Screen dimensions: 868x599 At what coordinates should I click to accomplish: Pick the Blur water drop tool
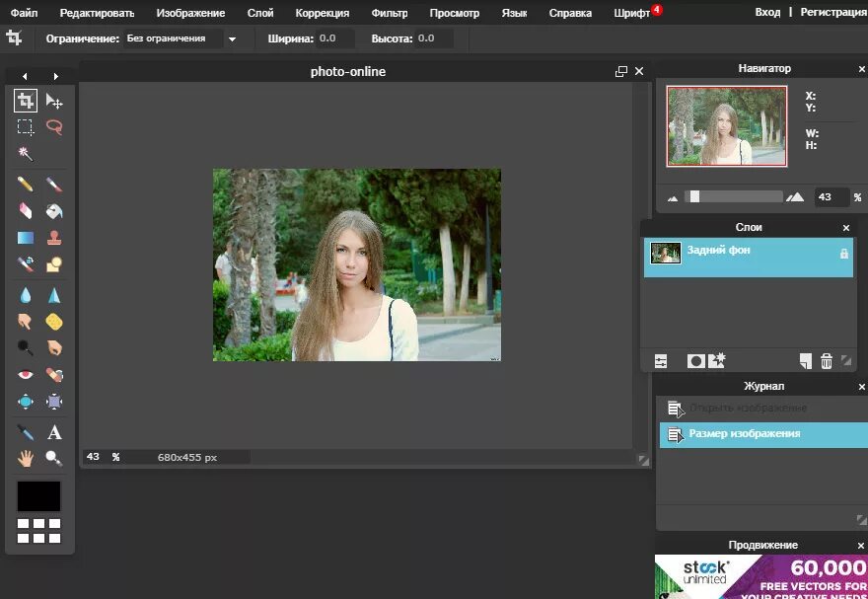pyautogui.click(x=26, y=295)
